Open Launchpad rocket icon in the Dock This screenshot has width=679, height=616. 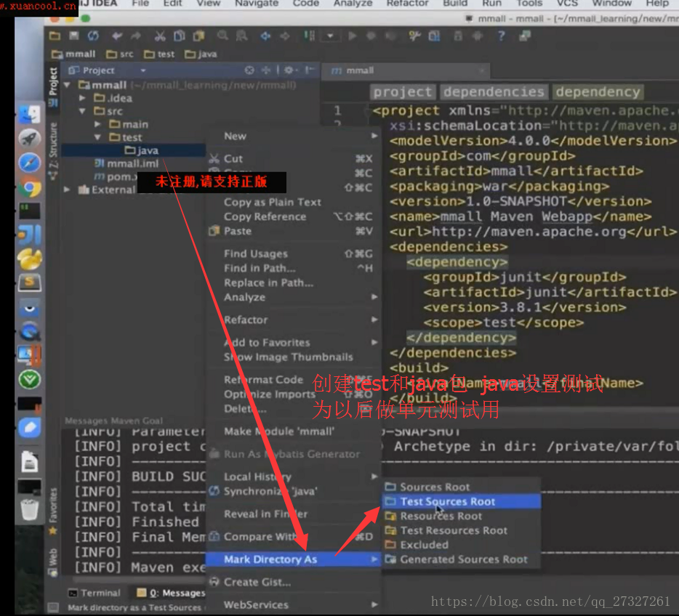coord(30,139)
